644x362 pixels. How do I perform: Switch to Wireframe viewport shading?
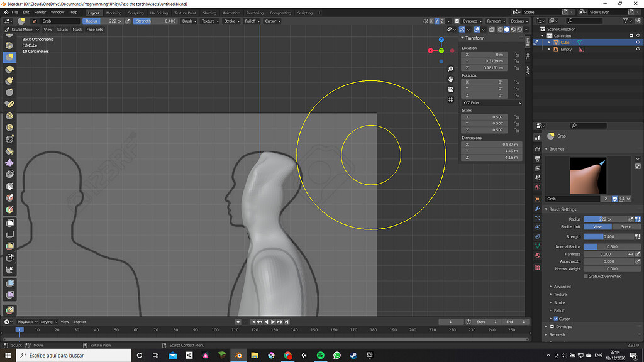tap(500, 30)
